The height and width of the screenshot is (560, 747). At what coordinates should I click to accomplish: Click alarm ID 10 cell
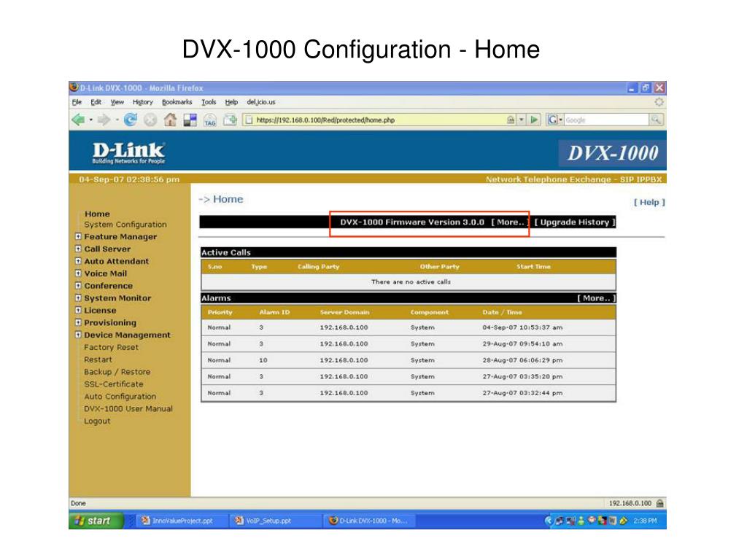[x=263, y=360]
